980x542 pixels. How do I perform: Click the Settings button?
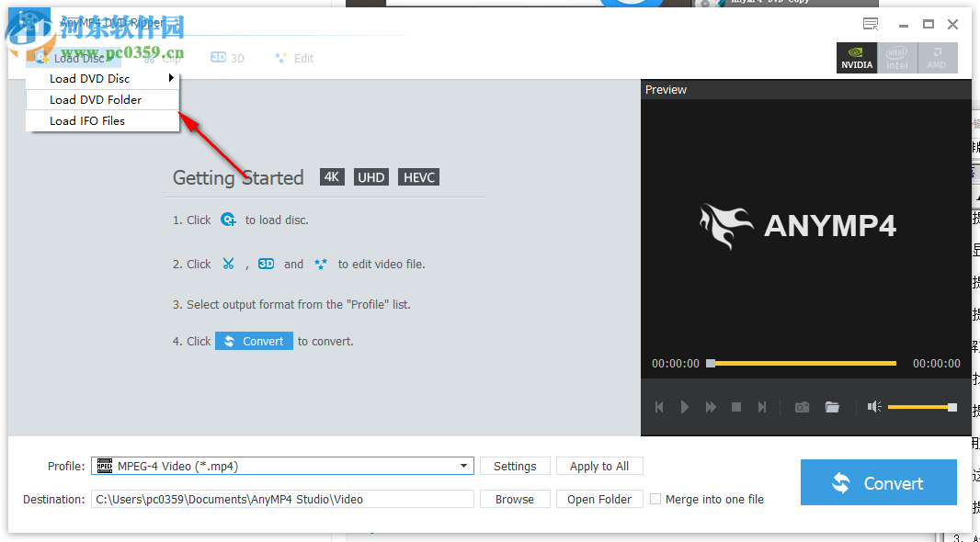515,466
